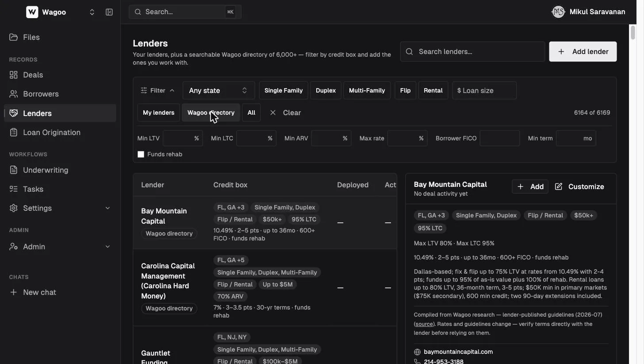Click the Min LTV percent field
Screen dimensions: 644x364
pos(183,138)
